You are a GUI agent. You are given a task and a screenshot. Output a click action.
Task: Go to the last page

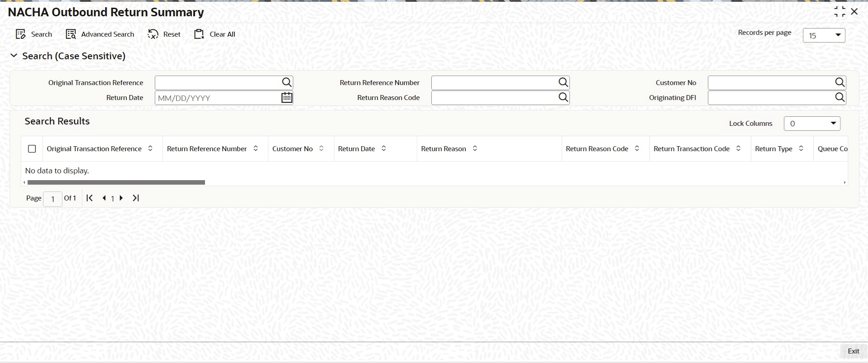136,198
